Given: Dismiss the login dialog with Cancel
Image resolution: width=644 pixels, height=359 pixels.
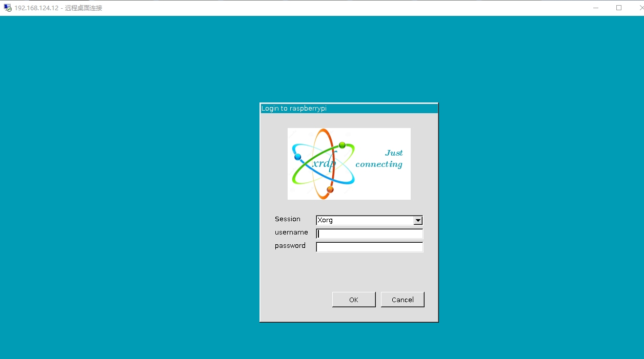Looking at the screenshot, I should tap(402, 300).
